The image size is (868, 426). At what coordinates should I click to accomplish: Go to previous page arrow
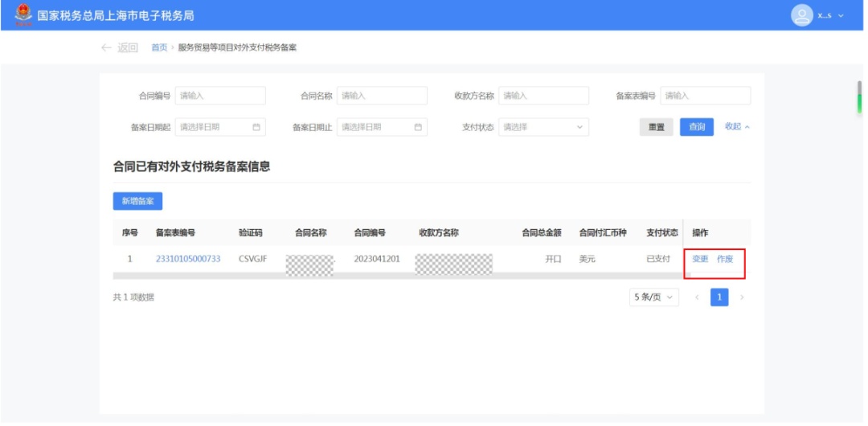pos(697,297)
